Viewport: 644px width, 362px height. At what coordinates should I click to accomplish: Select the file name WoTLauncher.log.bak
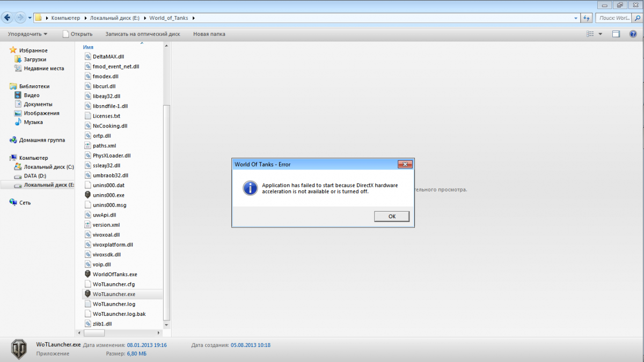(x=119, y=314)
